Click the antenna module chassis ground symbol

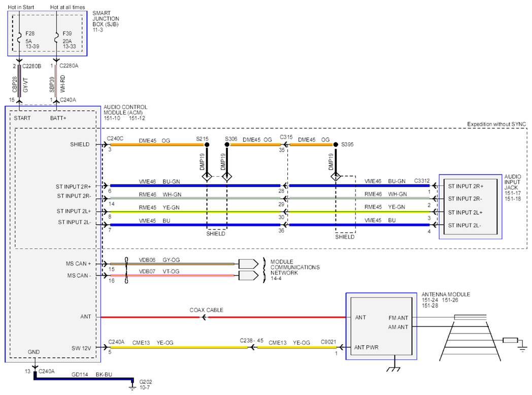[x=394, y=368]
